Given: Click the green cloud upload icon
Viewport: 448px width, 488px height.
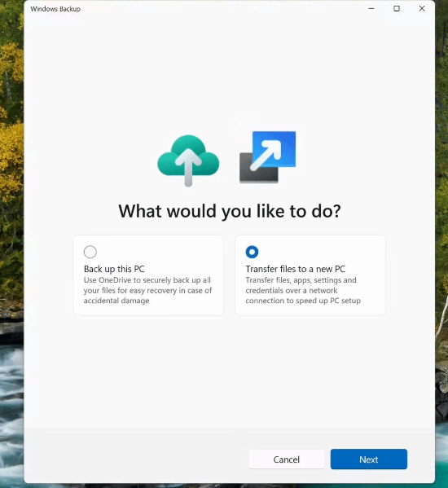Looking at the screenshot, I should [188, 160].
